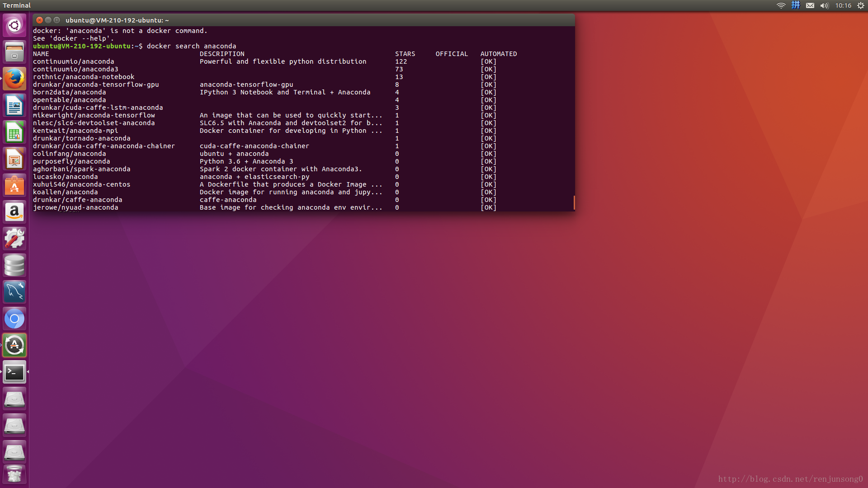Screen dimensions: 868x488
Task: Click the terminal window scrollbar handle
Action: click(x=574, y=202)
